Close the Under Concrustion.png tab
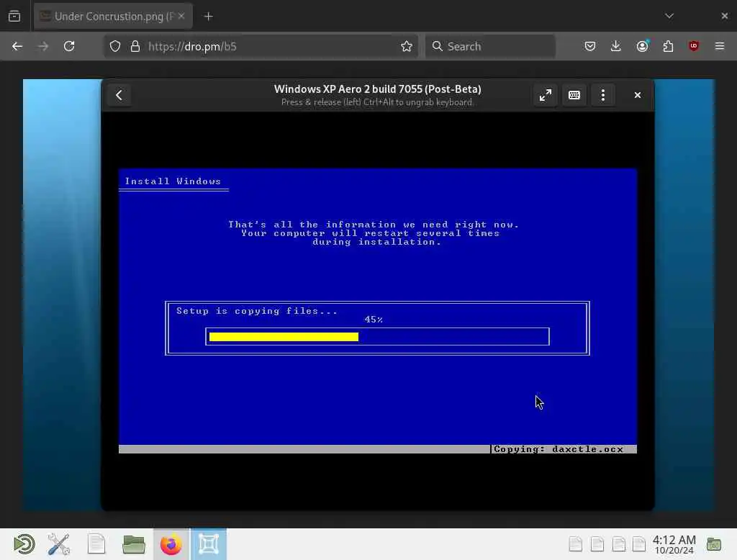Viewport: 737px width, 560px height. click(181, 17)
